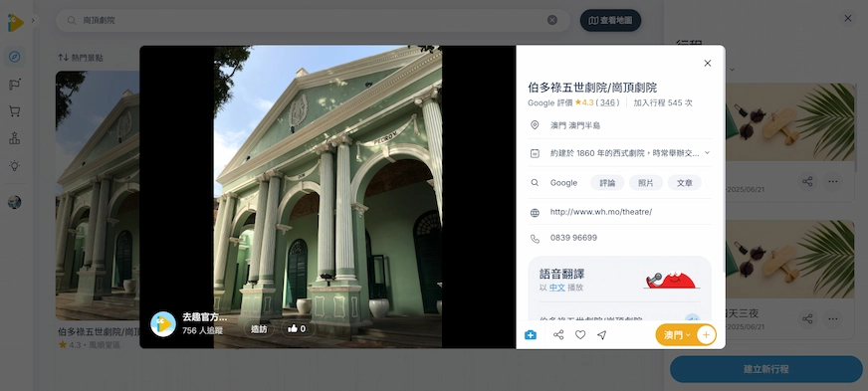868x391 pixels.
Task: Click the location pin icon beside 澳門 澳門半島
Action: [535, 125]
